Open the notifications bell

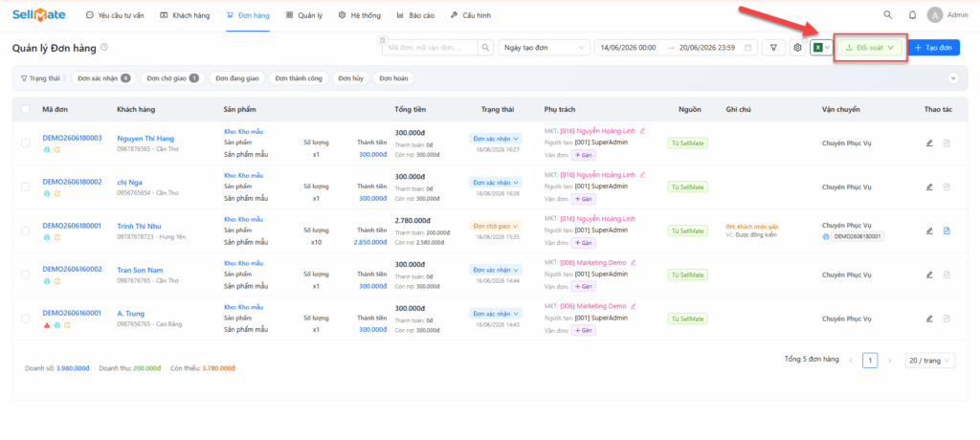(x=912, y=14)
